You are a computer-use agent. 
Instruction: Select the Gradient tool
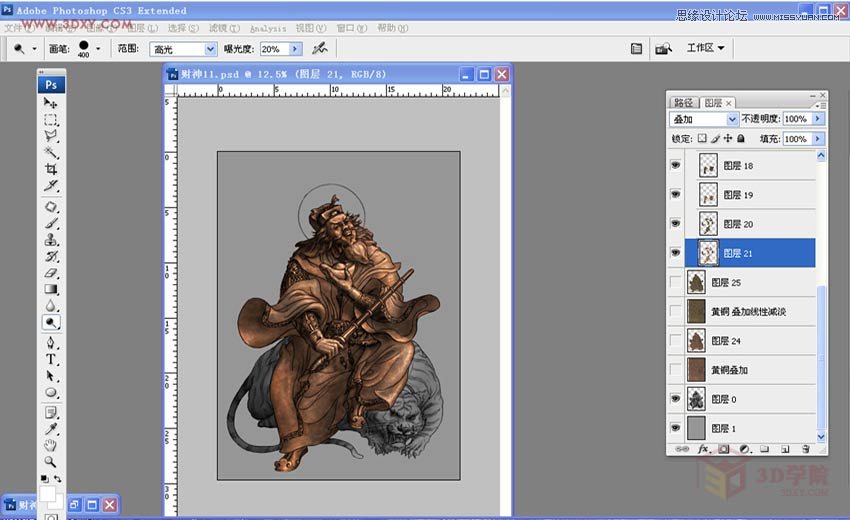click(50, 289)
